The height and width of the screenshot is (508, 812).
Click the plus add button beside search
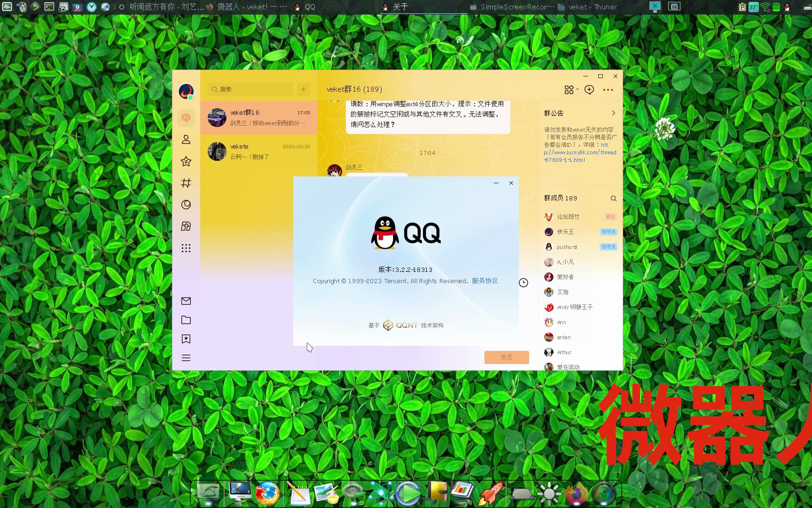tap(304, 89)
